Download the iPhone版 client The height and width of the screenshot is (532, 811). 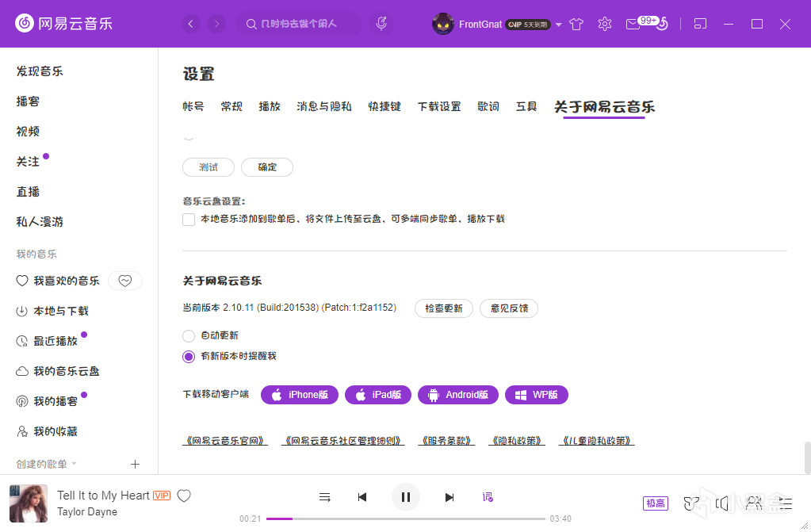pyautogui.click(x=300, y=395)
